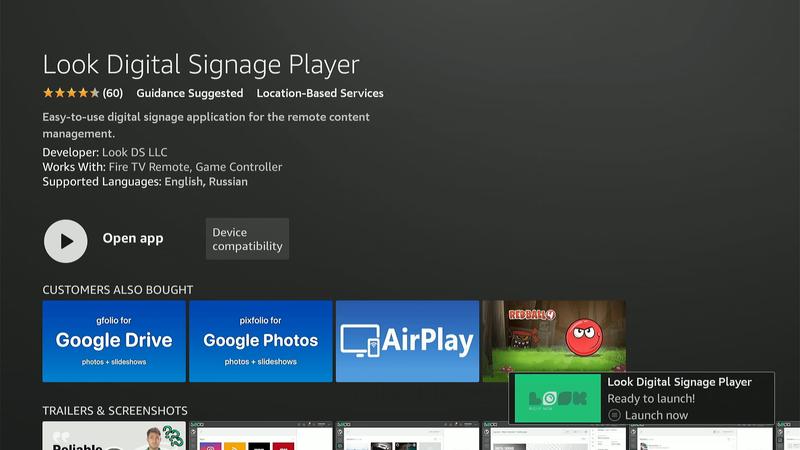Image resolution: width=800 pixels, height=450 pixels.
Task: Click Ready to launch! notification text
Action: [x=651, y=398]
